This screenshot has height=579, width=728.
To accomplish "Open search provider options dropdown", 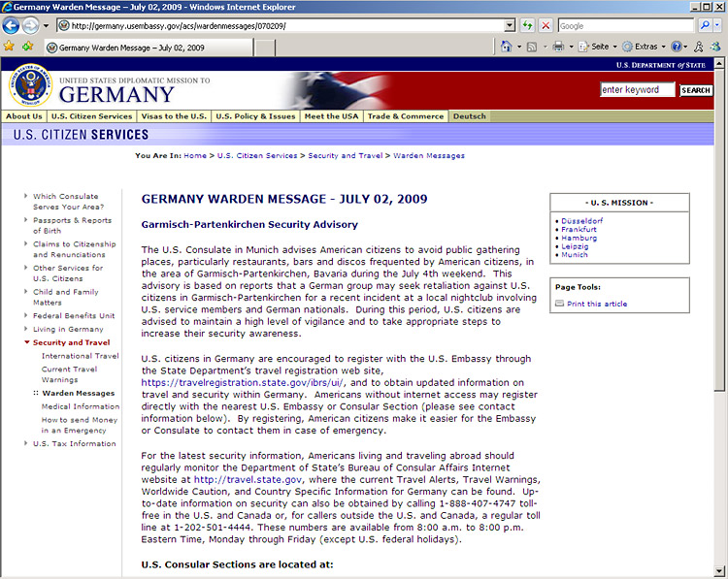I will pos(717,25).
